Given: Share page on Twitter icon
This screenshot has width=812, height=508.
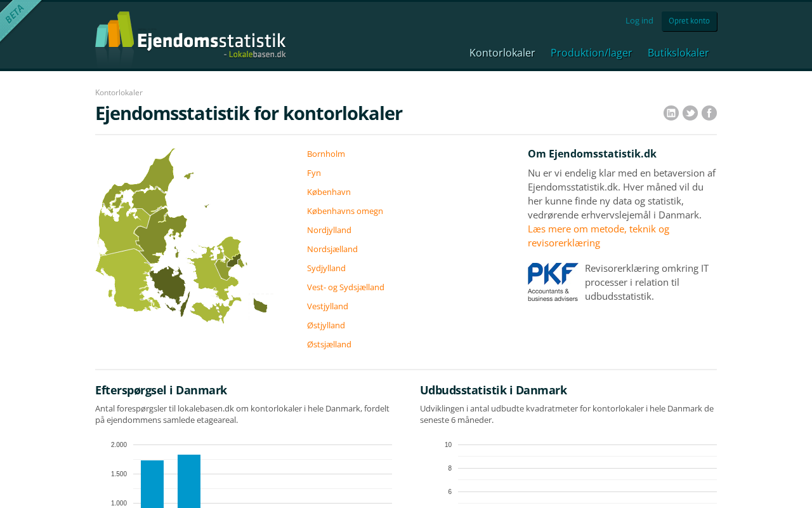Looking at the screenshot, I should 690,113.
